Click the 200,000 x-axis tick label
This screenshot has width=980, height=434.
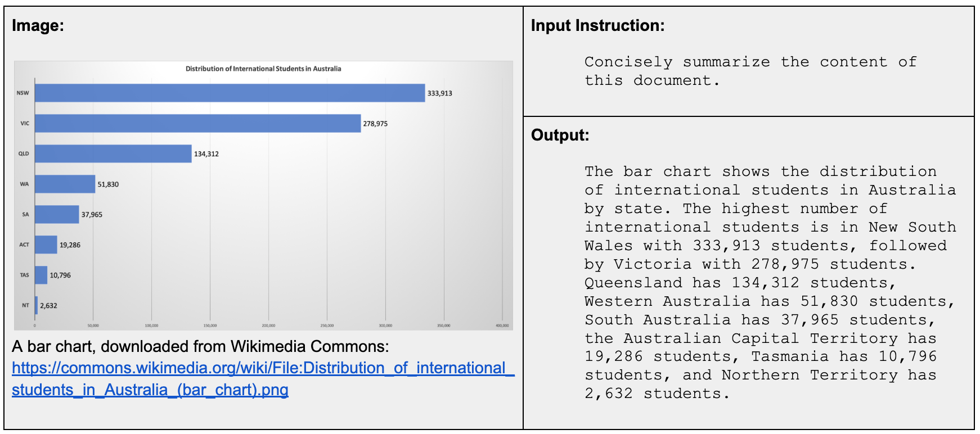pyautogui.click(x=268, y=325)
